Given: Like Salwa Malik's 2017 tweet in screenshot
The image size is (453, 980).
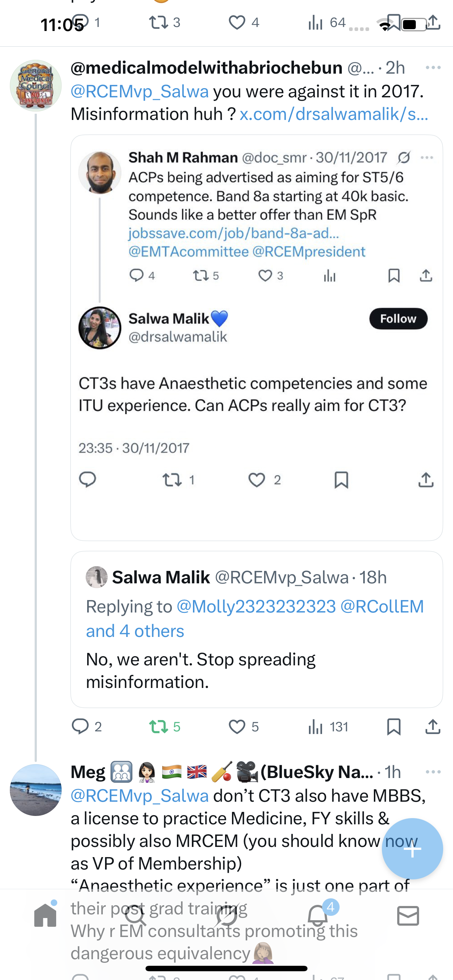Looking at the screenshot, I should pyautogui.click(x=256, y=480).
